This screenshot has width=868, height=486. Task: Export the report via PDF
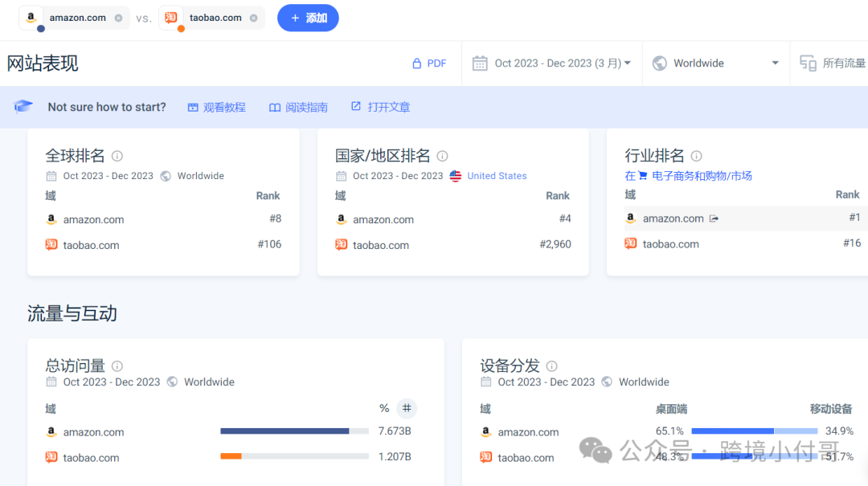click(429, 63)
